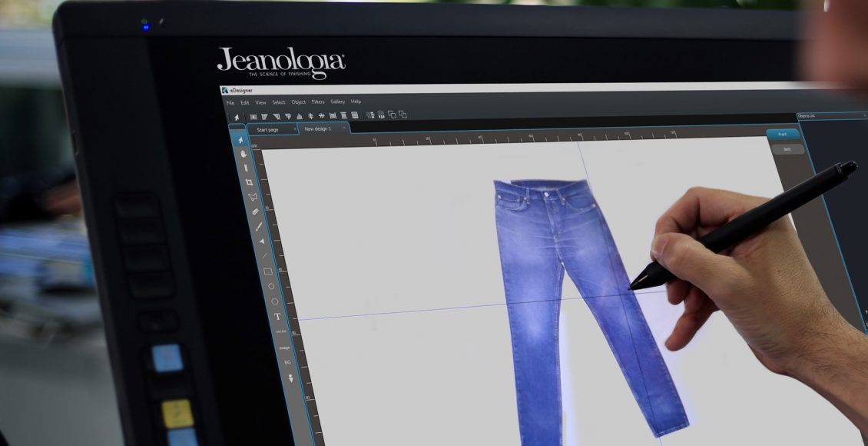The width and height of the screenshot is (868, 446).
Task: Show the Front view of the garment
Action: point(783,134)
